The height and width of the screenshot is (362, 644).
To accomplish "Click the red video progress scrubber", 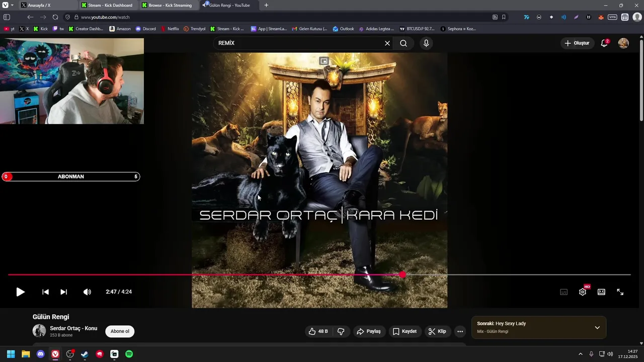I will [x=403, y=275].
